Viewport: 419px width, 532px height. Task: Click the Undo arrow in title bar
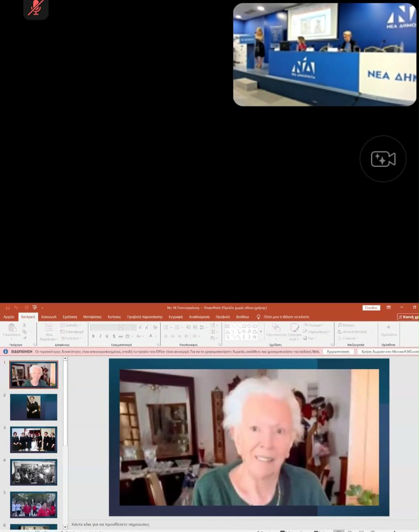pyautogui.click(x=16, y=308)
